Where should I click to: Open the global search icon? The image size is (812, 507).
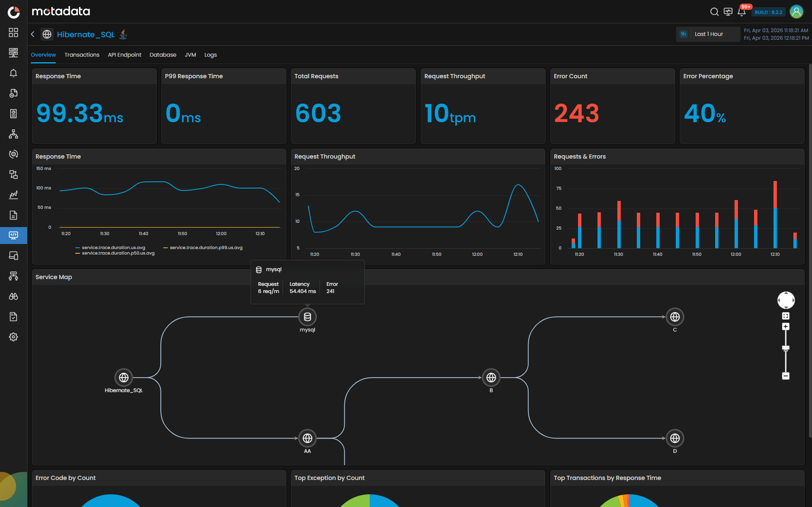(714, 12)
